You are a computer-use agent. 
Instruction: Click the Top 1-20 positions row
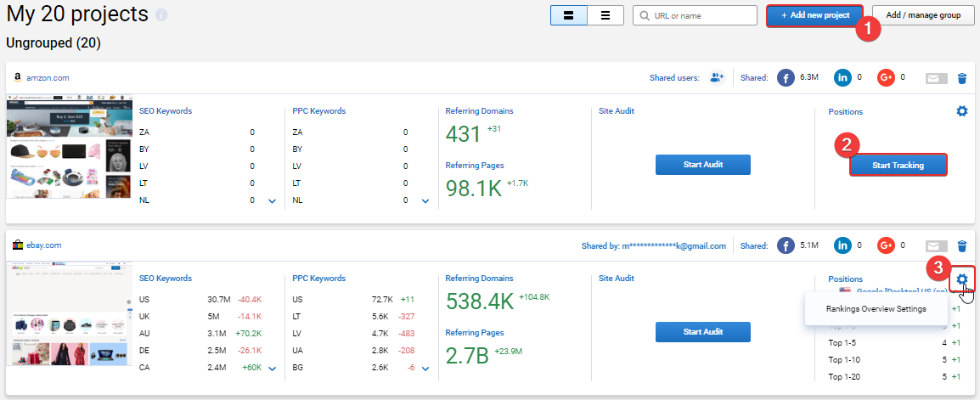[x=895, y=377]
